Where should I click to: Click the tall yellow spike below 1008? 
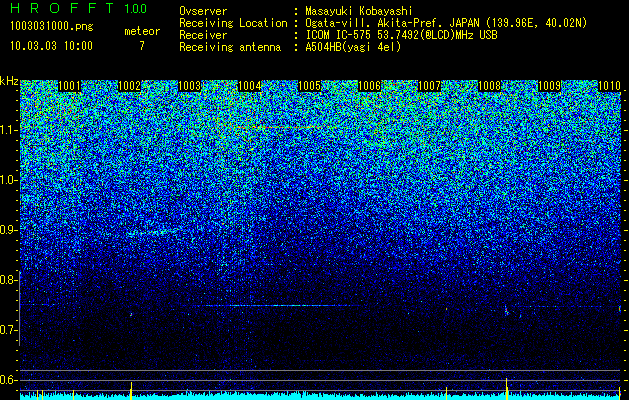click(x=507, y=388)
